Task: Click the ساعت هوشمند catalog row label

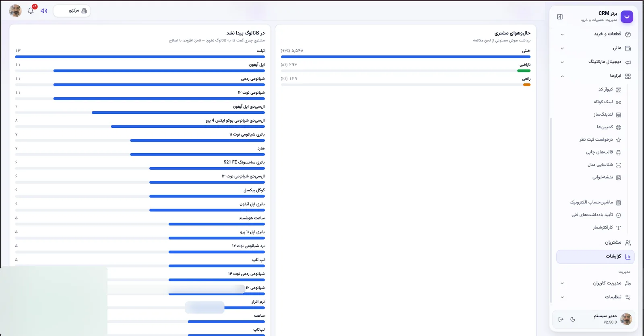Action: pos(252,218)
